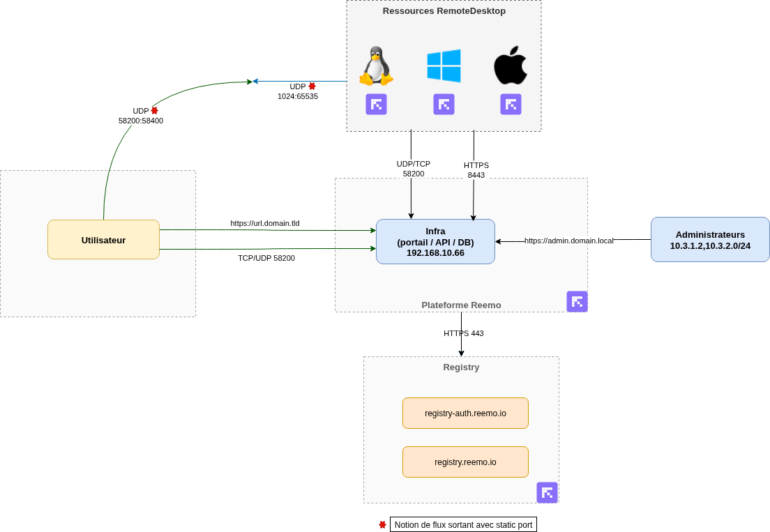Click the https://url.domain.tld label
The image size is (770, 532).
tap(265, 223)
